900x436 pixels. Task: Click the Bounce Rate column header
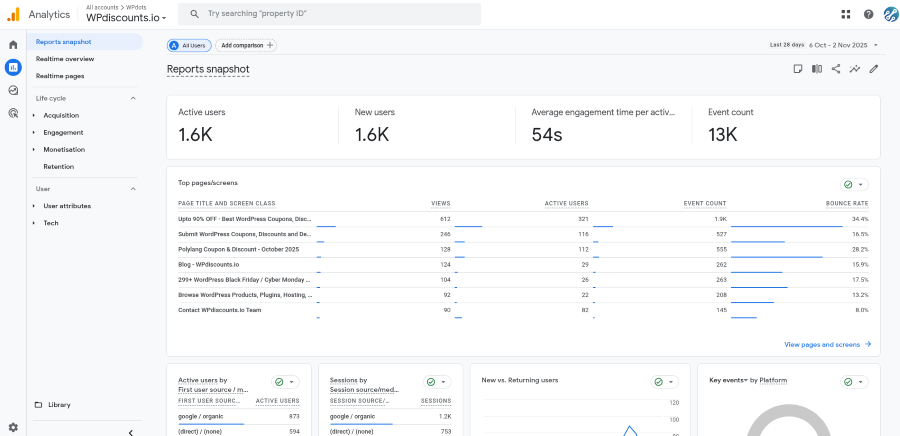[847, 203]
